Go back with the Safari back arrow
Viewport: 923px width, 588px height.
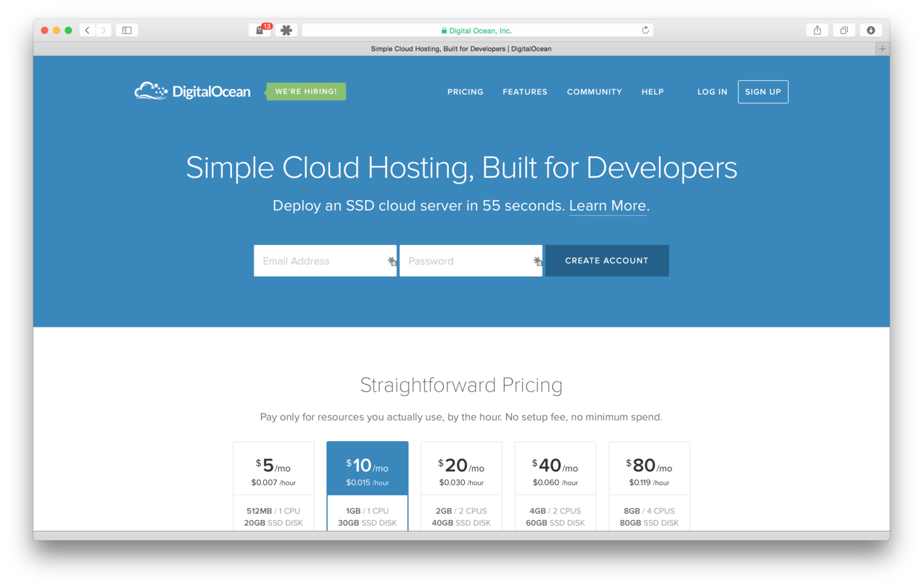(x=88, y=30)
